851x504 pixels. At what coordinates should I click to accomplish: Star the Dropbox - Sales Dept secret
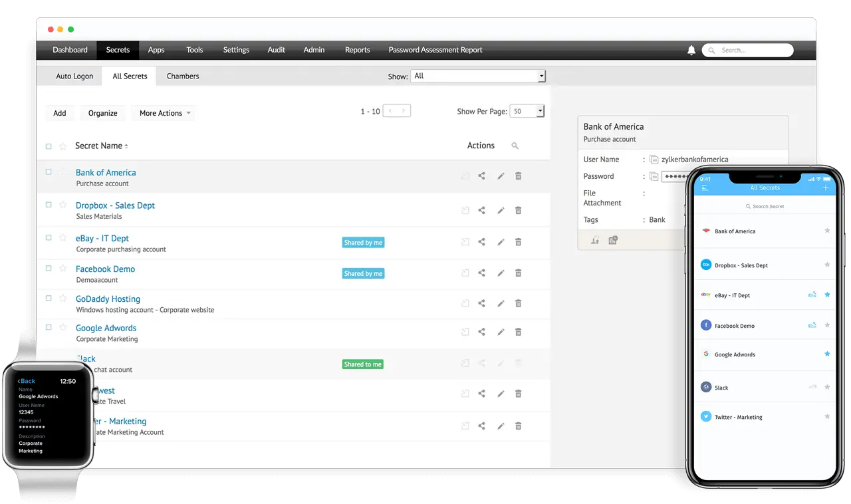pyautogui.click(x=63, y=205)
